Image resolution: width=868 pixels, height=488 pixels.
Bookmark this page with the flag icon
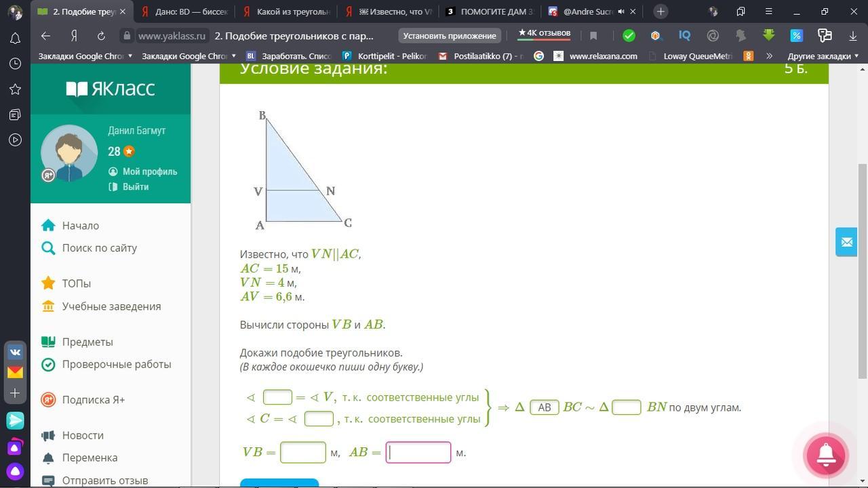593,36
